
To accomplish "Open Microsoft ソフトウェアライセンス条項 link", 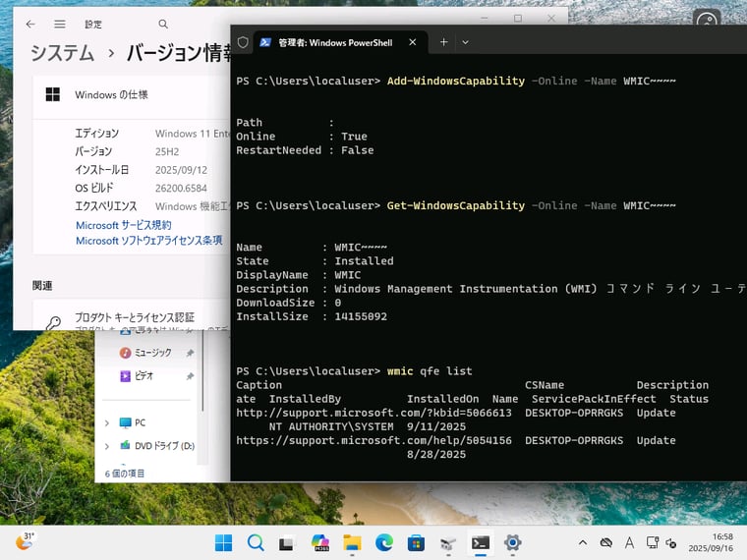I will coord(149,241).
